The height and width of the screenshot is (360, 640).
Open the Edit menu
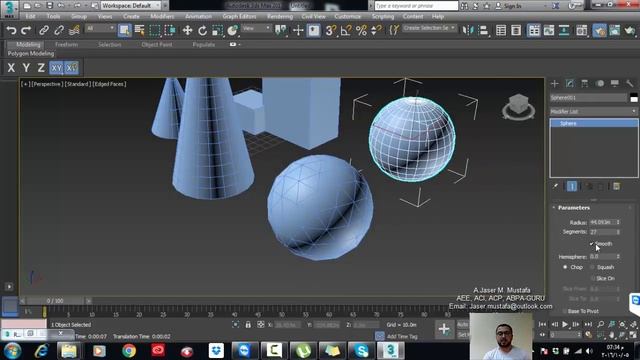click(31, 17)
